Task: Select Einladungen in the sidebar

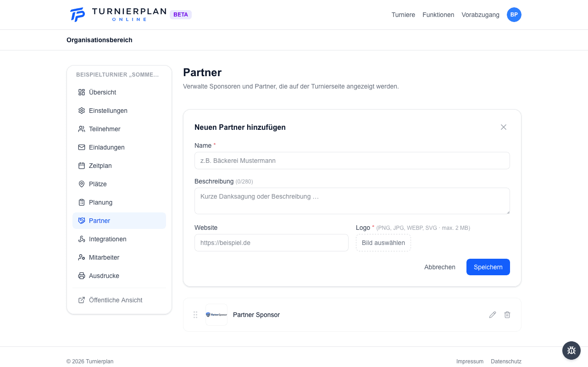Action: coord(119,147)
